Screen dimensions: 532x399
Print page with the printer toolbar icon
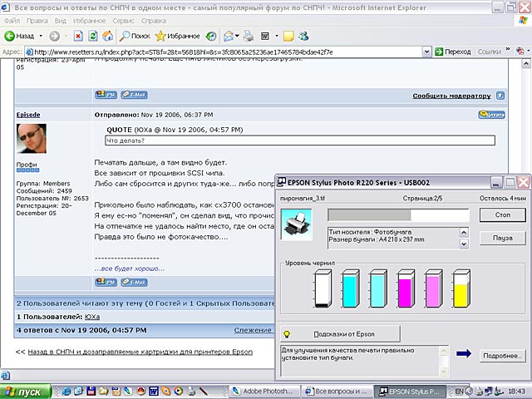click(x=249, y=36)
